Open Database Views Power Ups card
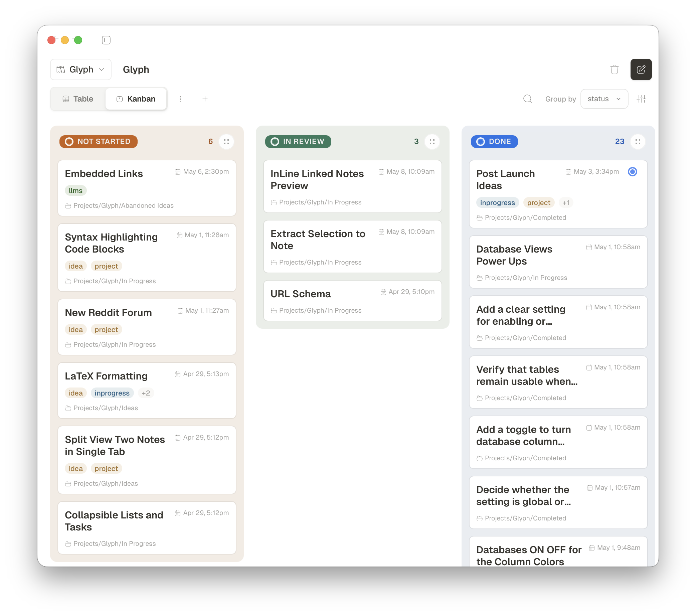The height and width of the screenshot is (616, 696). [558, 262]
